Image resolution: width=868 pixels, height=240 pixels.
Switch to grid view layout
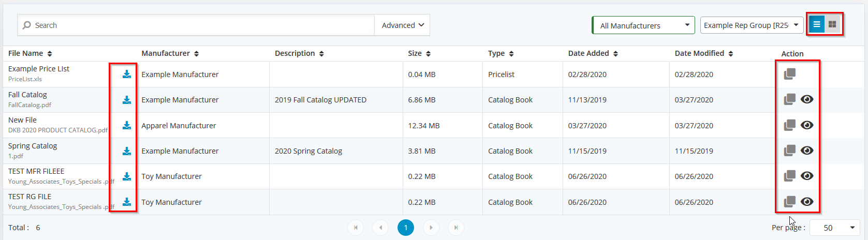click(832, 24)
